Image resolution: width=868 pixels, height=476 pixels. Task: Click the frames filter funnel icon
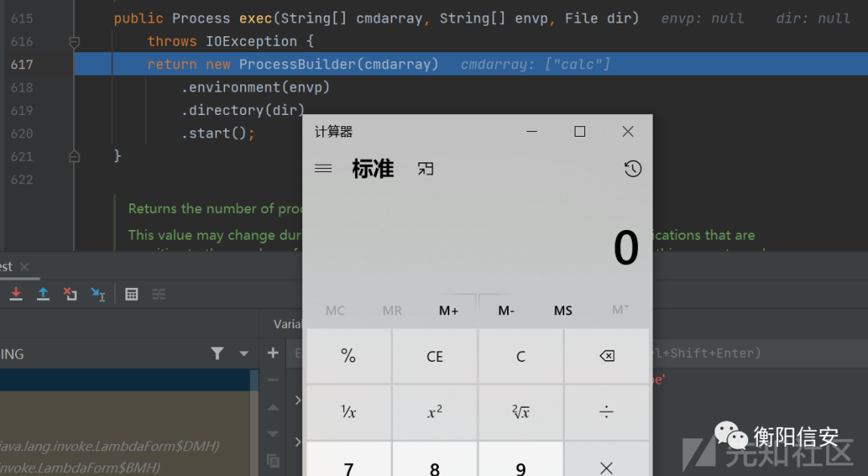pyautogui.click(x=218, y=353)
